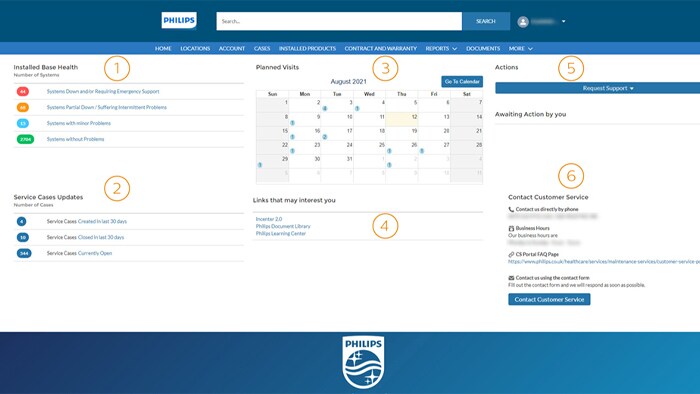
Task: Click the 10 closed cases badge
Action: [x=23, y=237]
